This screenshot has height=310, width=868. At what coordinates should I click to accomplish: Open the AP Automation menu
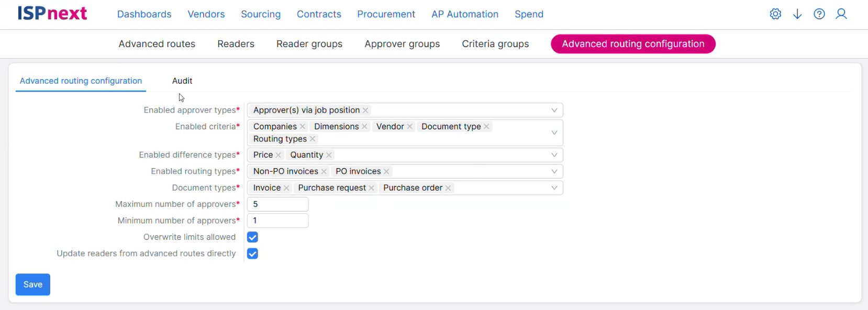coord(465,14)
